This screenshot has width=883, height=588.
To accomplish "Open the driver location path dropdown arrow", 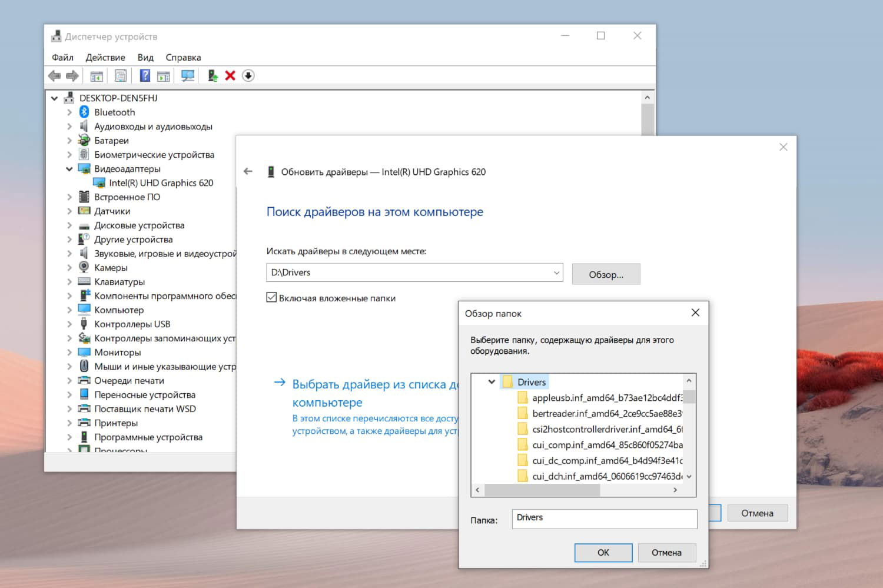I will [x=556, y=273].
